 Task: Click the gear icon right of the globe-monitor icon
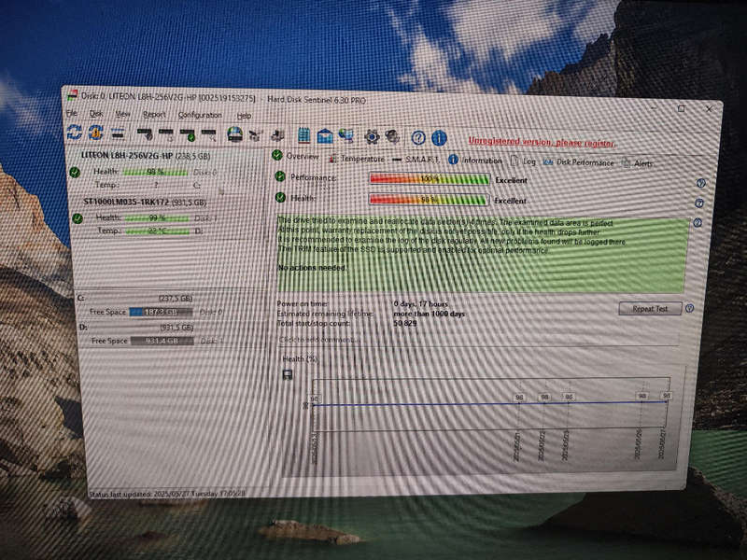click(372, 137)
